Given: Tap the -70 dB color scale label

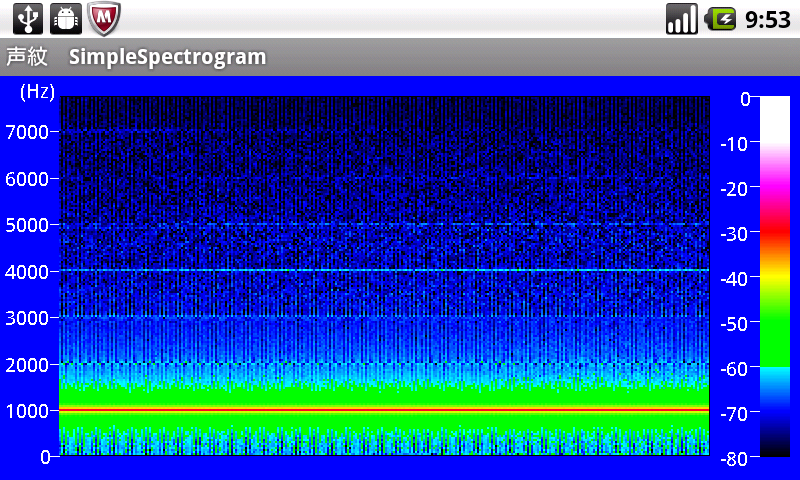Looking at the screenshot, I should pyautogui.click(x=734, y=414).
